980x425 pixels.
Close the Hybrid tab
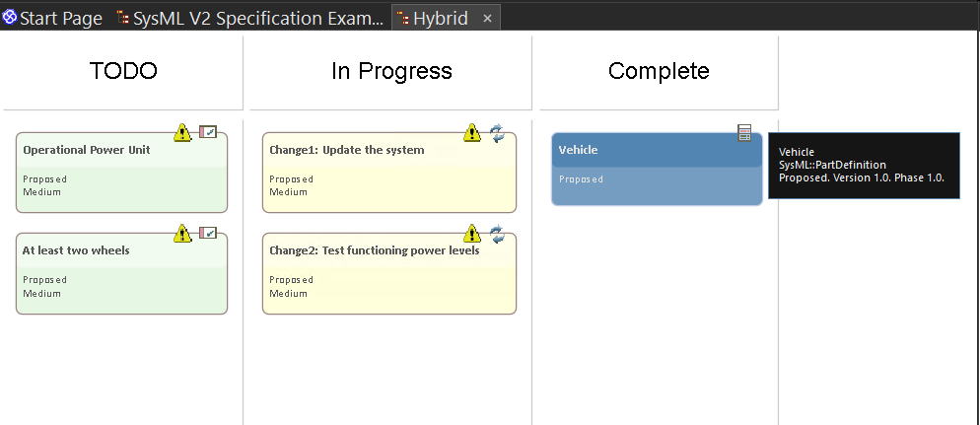click(487, 19)
